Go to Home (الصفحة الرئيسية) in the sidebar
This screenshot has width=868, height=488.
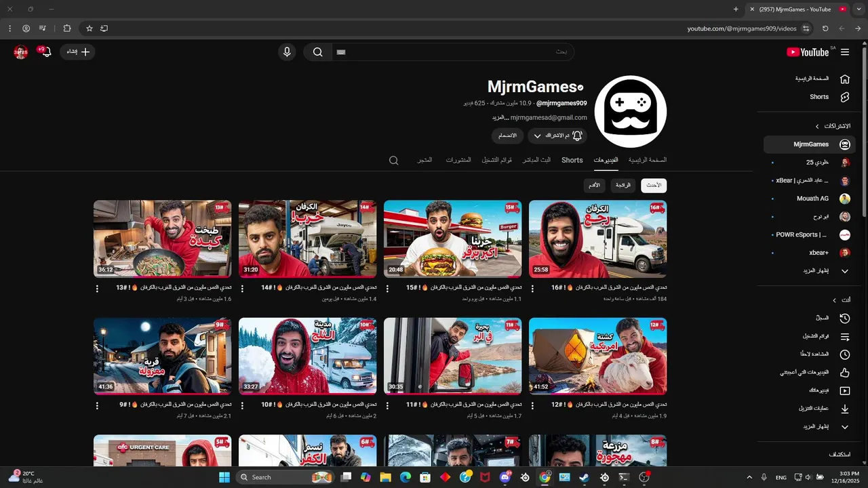point(810,79)
